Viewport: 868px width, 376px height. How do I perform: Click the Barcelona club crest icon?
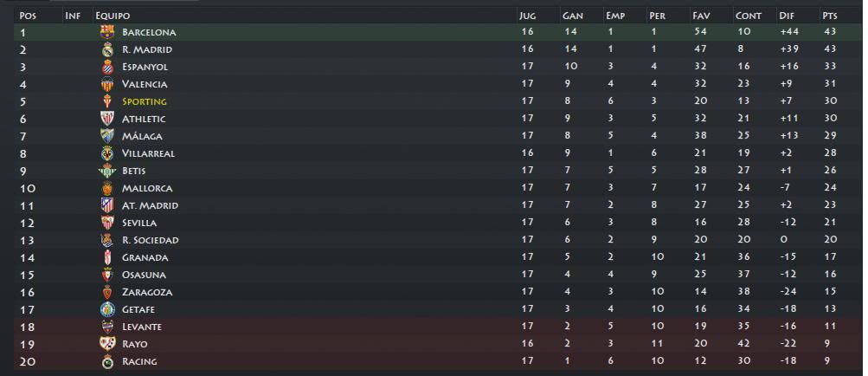pos(106,32)
